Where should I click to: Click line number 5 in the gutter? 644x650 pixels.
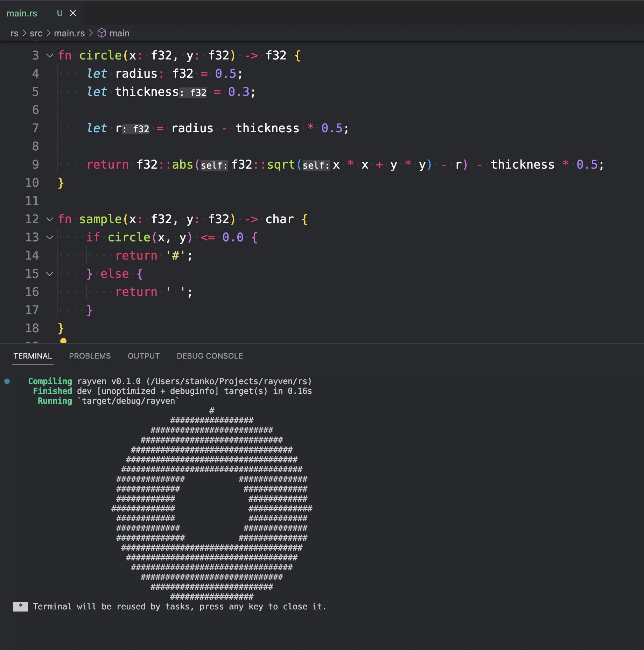35,92
